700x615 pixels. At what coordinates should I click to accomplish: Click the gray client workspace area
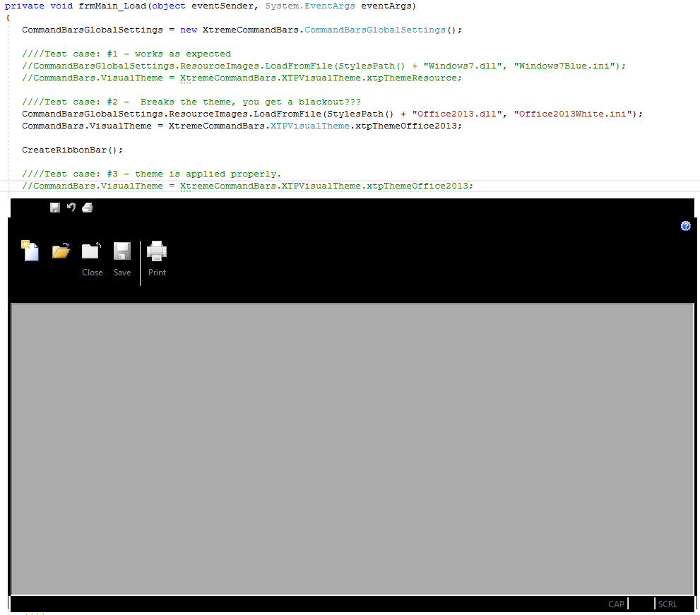pyautogui.click(x=352, y=449)
